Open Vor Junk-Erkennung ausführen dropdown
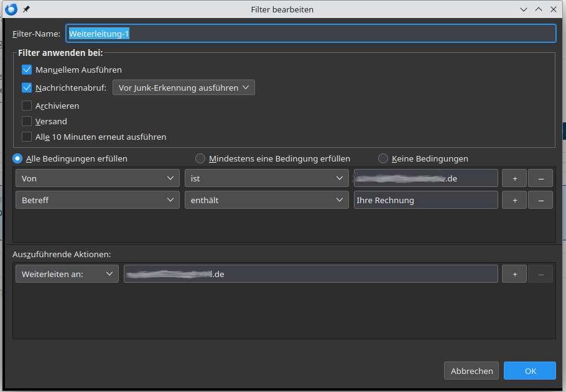Screen dimensions: 566x392 (x=183, y=88)
